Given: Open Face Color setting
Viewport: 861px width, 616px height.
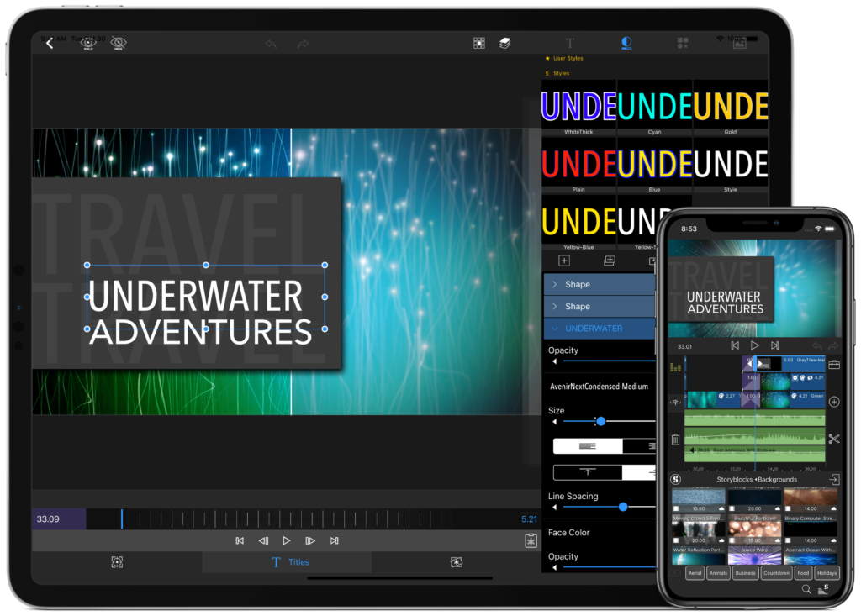Looking at the screenshot, I should 569,533.
